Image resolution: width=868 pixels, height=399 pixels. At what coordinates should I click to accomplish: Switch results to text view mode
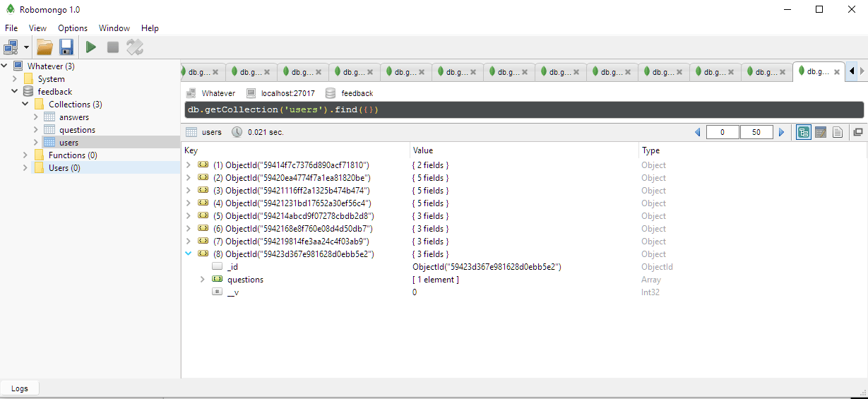838,132
